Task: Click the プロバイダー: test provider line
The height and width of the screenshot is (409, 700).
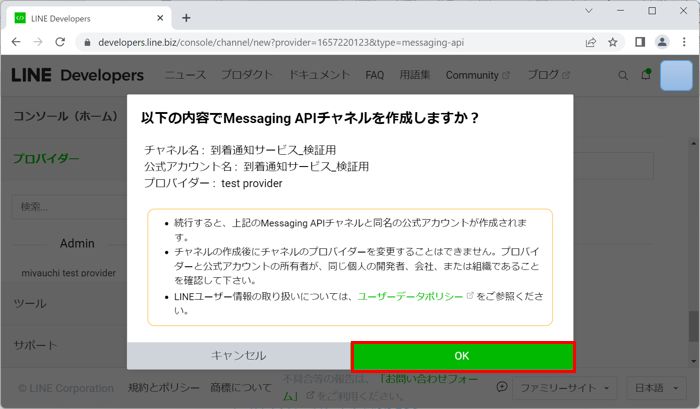Action: pyautogui.click(x=213, y=184)
